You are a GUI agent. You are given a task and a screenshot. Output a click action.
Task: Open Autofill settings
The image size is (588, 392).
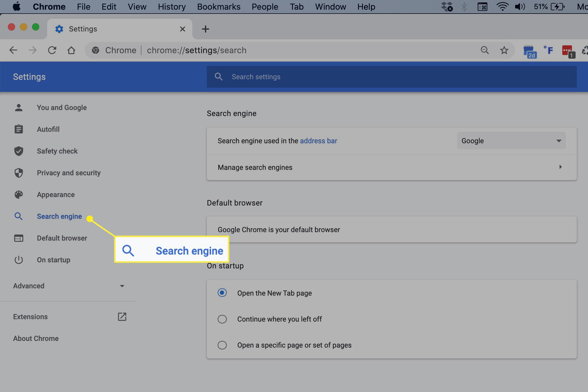[x=48, y=129]
